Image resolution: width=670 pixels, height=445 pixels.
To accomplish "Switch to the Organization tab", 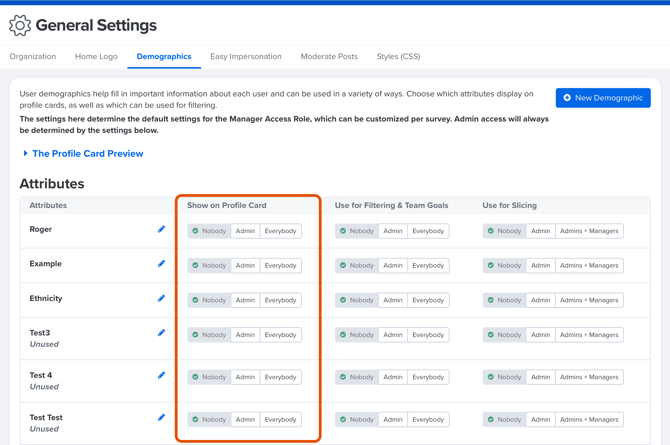I will [33, 57].
